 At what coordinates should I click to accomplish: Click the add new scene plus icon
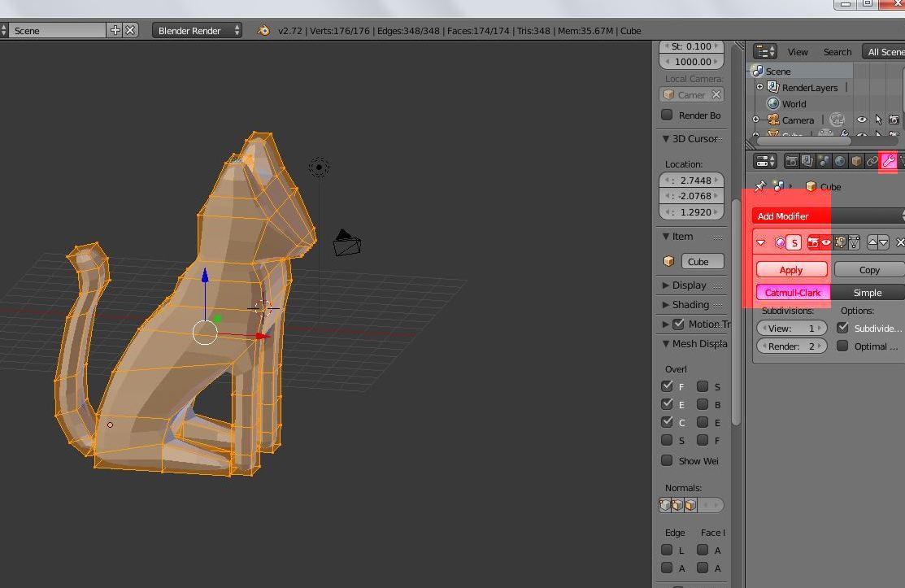click(115, 30)
